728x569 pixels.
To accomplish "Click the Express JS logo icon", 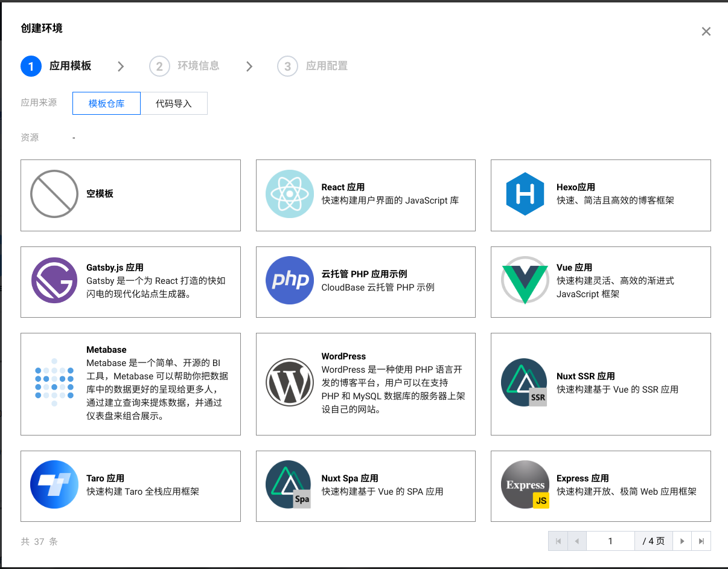I will click(x=525, y=484).
